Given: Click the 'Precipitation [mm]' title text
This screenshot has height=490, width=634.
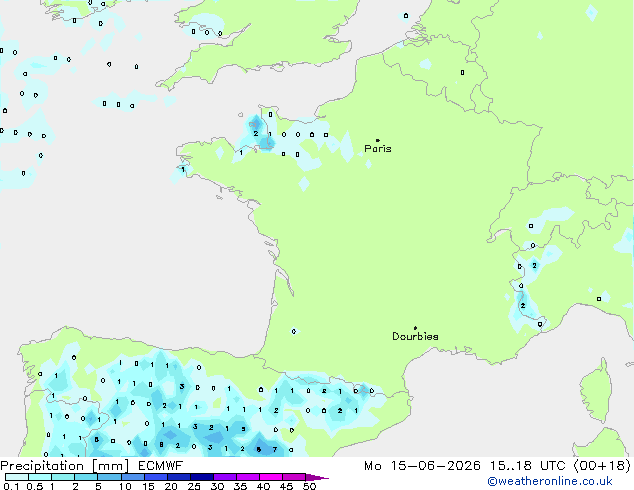Looking at the screenshot, I should [x=65, y=466].
